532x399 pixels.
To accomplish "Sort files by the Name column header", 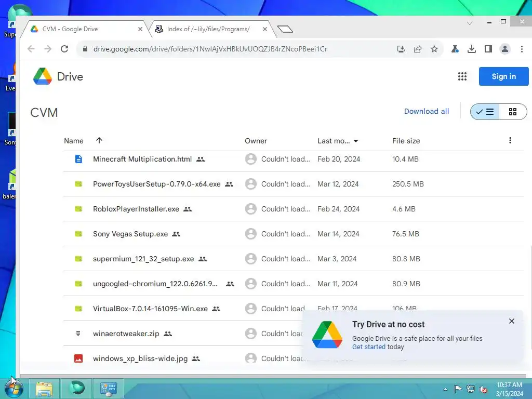I will coord(74,141).
